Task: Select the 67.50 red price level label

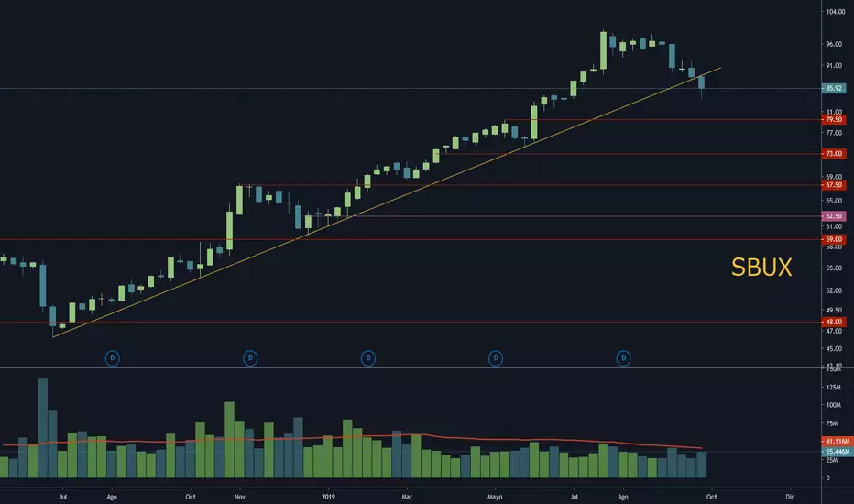Action: point(833,185)
